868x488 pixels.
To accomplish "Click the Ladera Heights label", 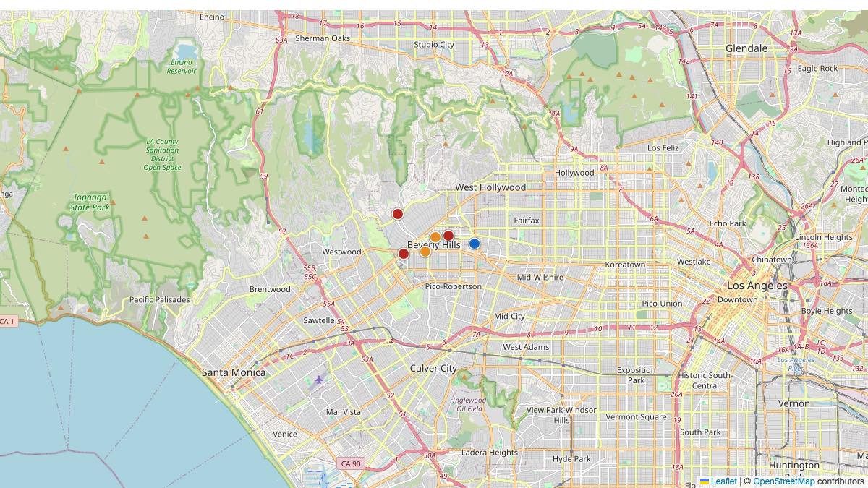I will [490, 453].
